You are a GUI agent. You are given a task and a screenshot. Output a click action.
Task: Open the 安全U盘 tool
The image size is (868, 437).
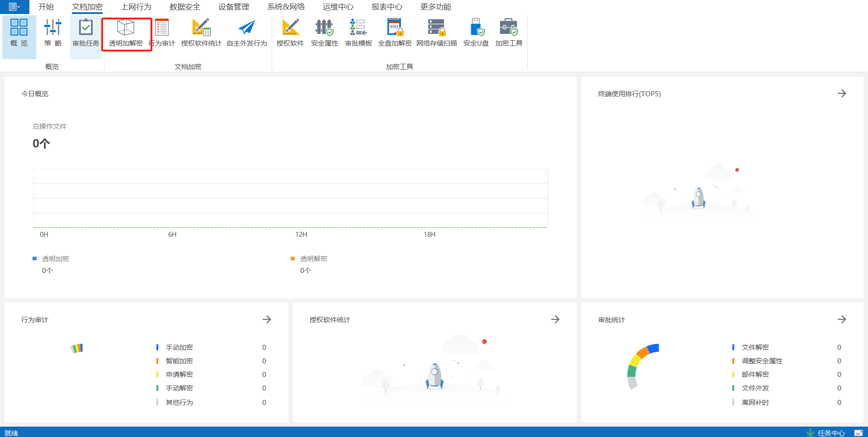coord(476,33)
